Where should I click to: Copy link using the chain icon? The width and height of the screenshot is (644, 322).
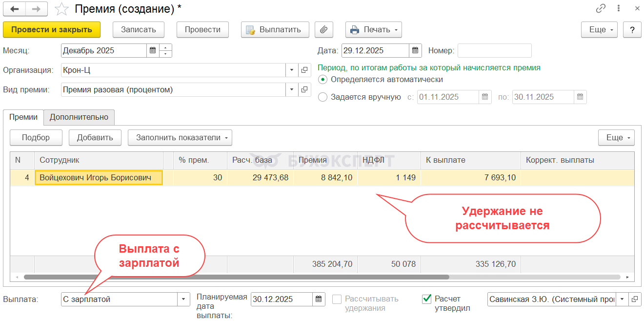601,8
